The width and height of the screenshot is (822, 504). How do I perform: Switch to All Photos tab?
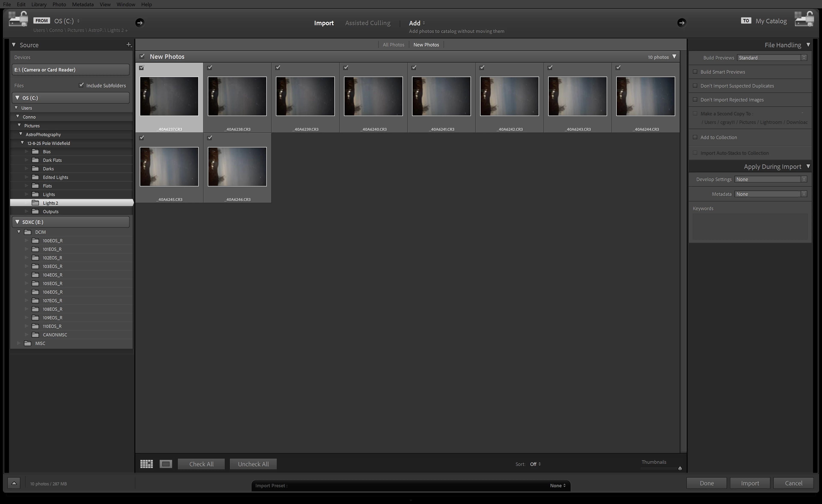point(393,45)
